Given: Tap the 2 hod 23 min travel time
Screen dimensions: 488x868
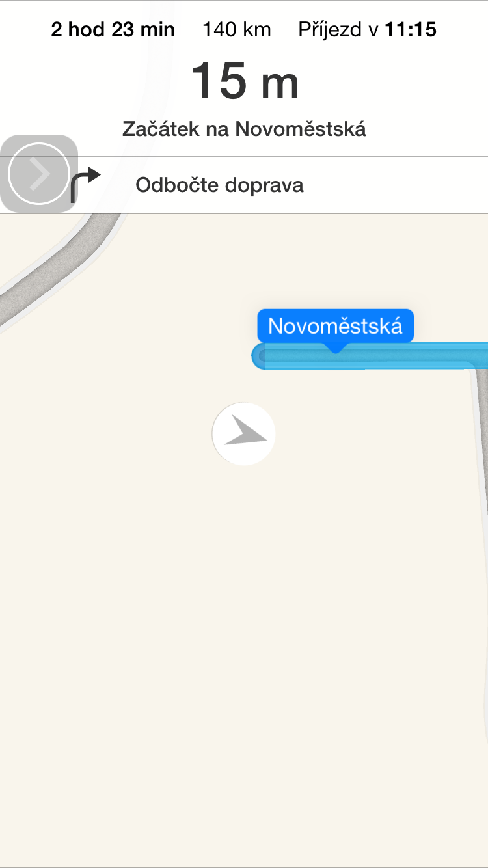Looking at the screenshot, I should point(113,29).
